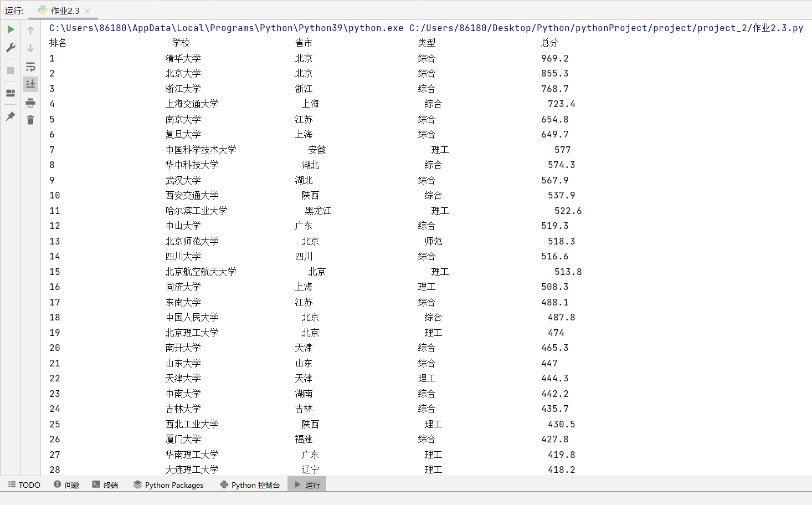Switch to the 终端 tab

point(105,485)
